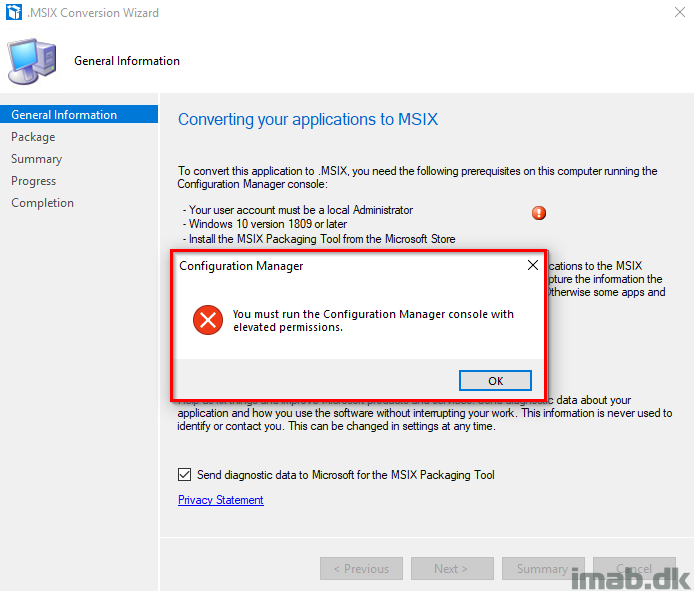Uncheck Send diagnostic data to Microsoft

point(185,475)
